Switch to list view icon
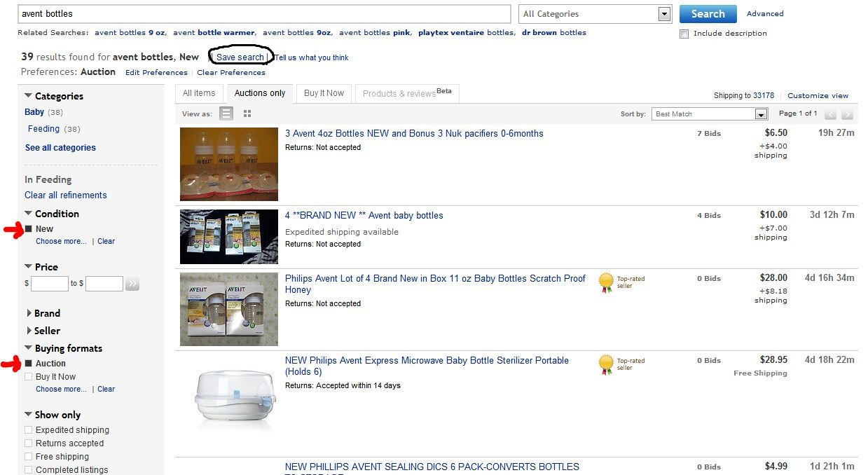868x475 pixels. click(226, 113)
